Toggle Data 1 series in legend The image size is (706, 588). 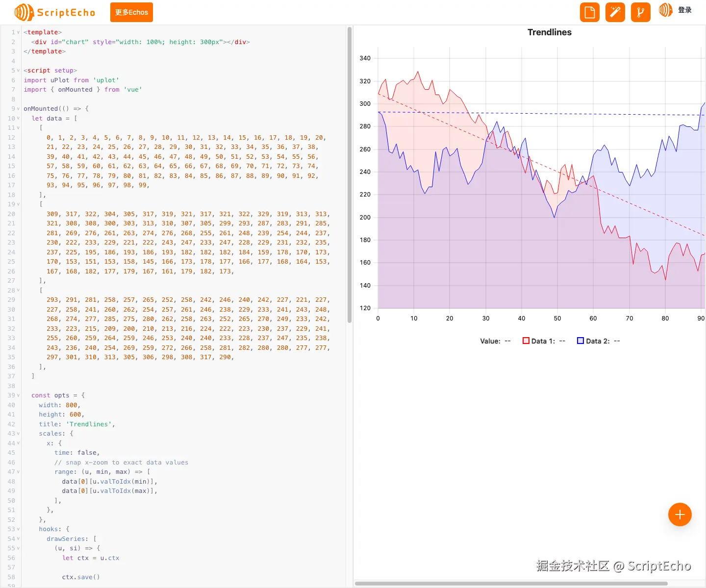(544, 341)
